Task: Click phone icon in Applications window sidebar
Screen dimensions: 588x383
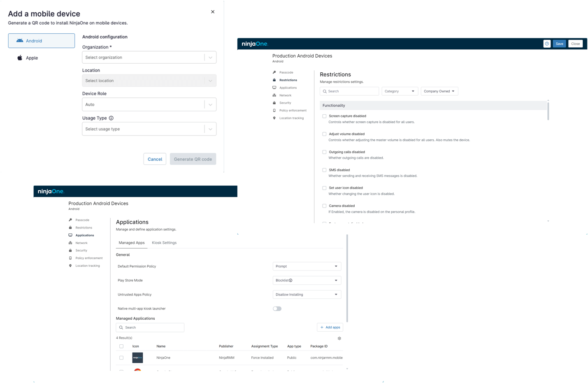Action: click(x=70, y=258)
